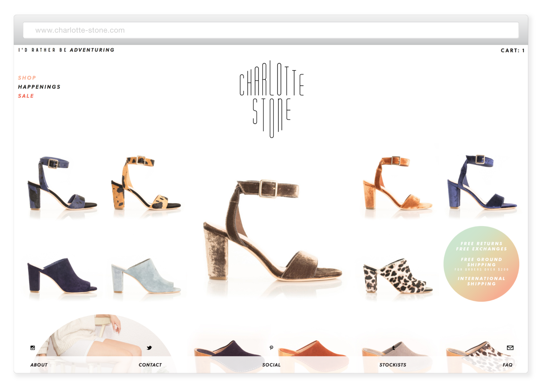
Task: Click the Social footer link
Action: 271,365
